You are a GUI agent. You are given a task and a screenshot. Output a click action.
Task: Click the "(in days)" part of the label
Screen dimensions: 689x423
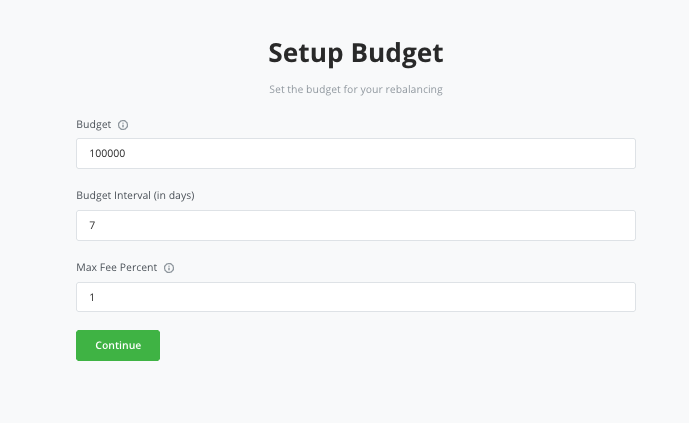(x=174, y=196)
